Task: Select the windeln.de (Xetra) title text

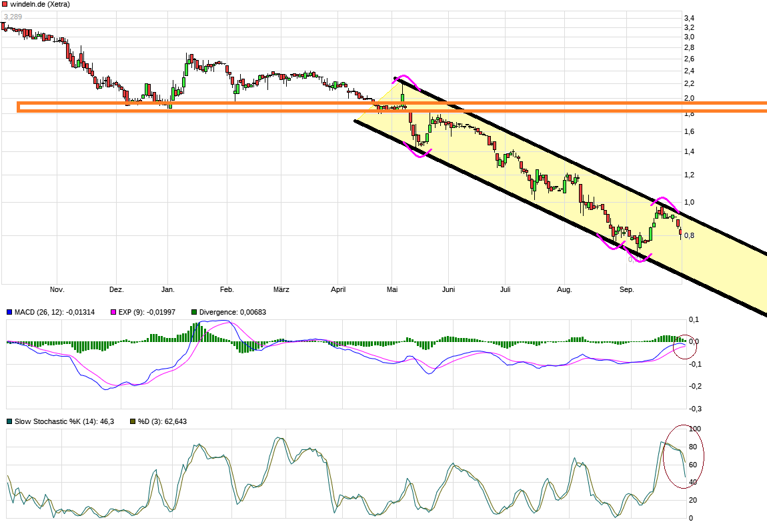Action: (40, 5)
